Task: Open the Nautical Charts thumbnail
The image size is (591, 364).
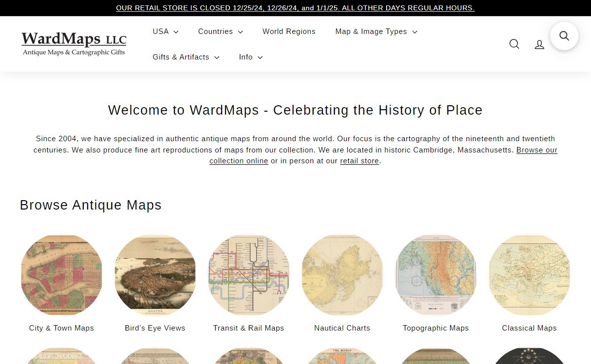Action: 342,275
